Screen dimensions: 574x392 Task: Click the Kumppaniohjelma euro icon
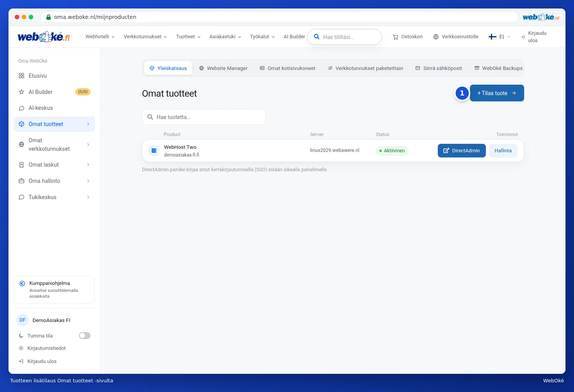click(22, 283)
